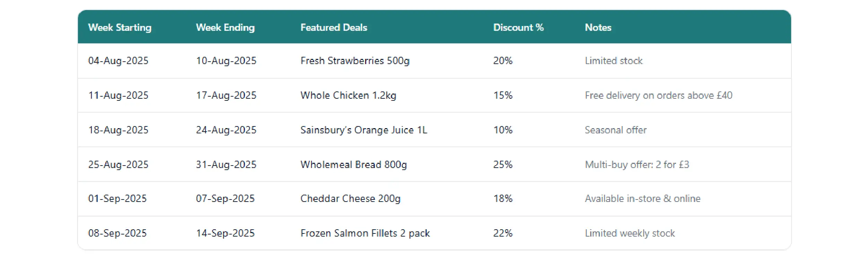Click the 08-Sep-2025 week starting date
Viewport: 868px width, 257px height.
[117, 233]
